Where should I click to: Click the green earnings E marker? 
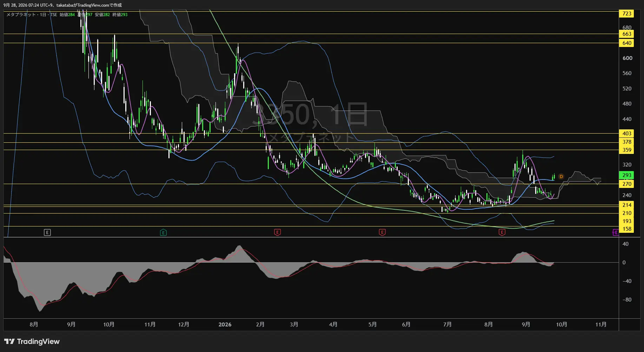[163, 232]
